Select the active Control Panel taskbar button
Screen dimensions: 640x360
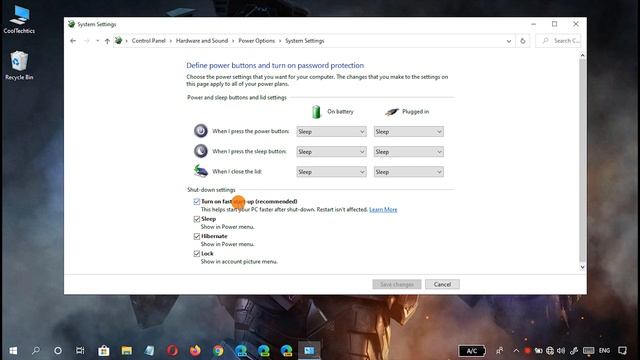coord(309,351)
